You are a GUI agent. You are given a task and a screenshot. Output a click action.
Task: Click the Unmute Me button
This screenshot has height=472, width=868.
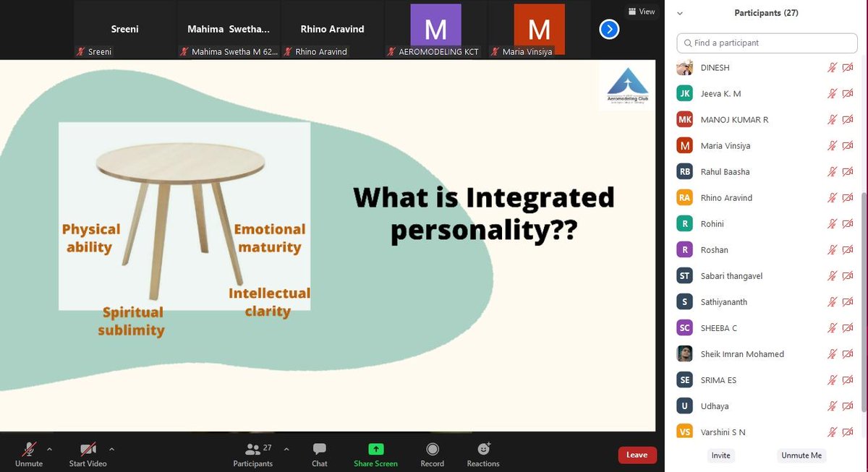coord(801,455)
